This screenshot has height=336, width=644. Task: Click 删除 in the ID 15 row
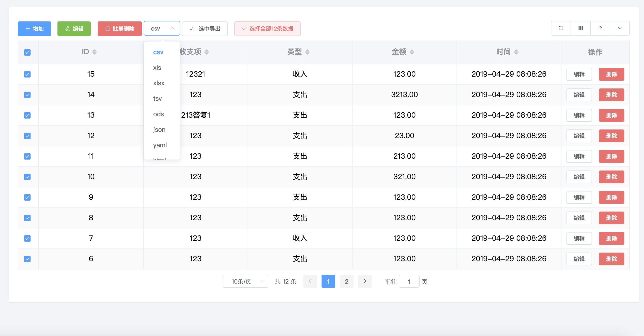[611, 74]
